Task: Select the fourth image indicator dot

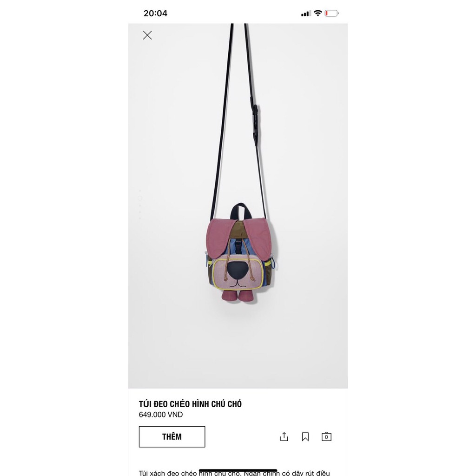Action: 140,212
